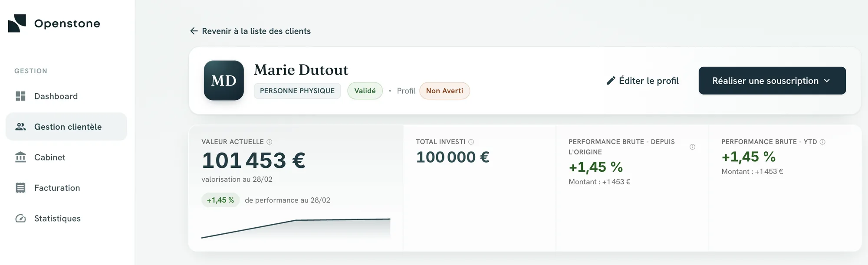This screenshot has height=265, width=868.
Task: Click the 'valorisation au 28/02' text
Action: click(237, 180)
